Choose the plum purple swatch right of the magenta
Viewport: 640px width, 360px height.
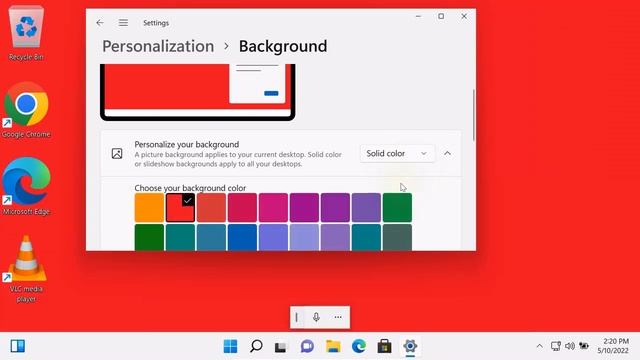tap(304, 208)
